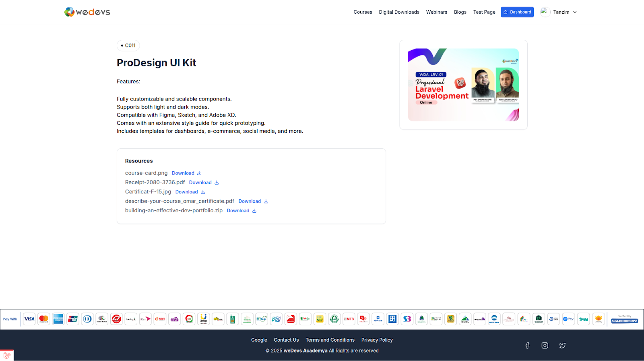Open Digital Downloads in the navigation
The height and width of the screenshot is (361, 644).
click(x=399, y=12)
